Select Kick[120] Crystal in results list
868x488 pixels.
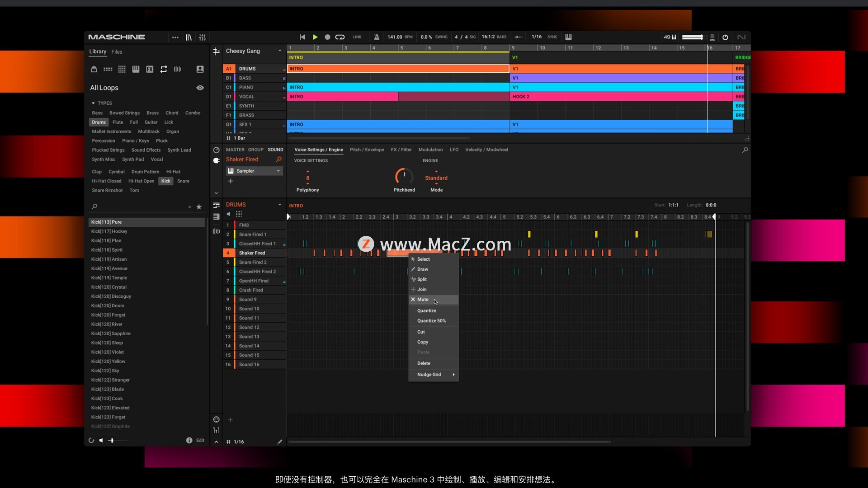point(146,287)
